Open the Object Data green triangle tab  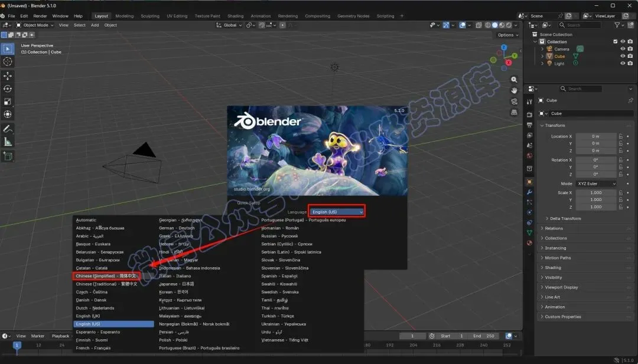[529, 233]
